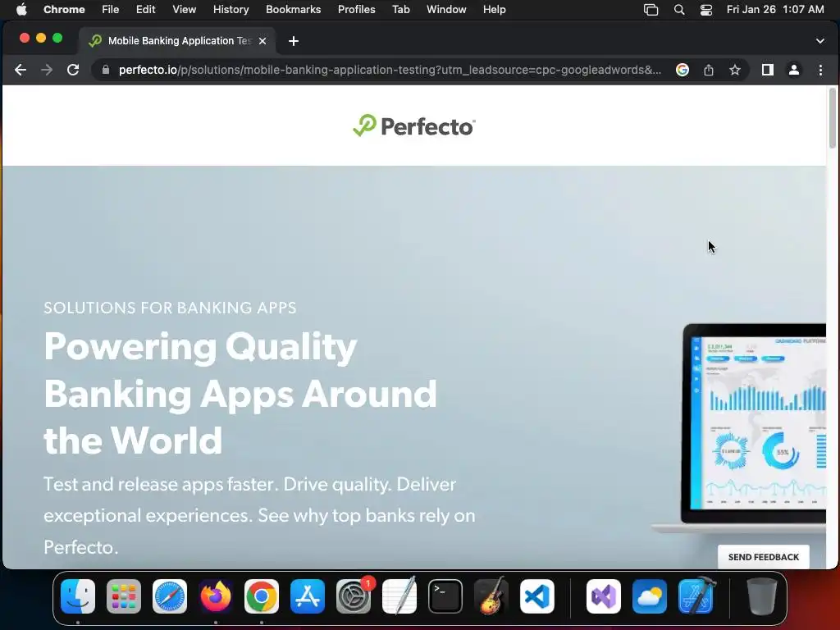Click 'SOLUTIONS FOR BANKING APPS' text
Screen dimensions: 840x630
tap(170, 308)
